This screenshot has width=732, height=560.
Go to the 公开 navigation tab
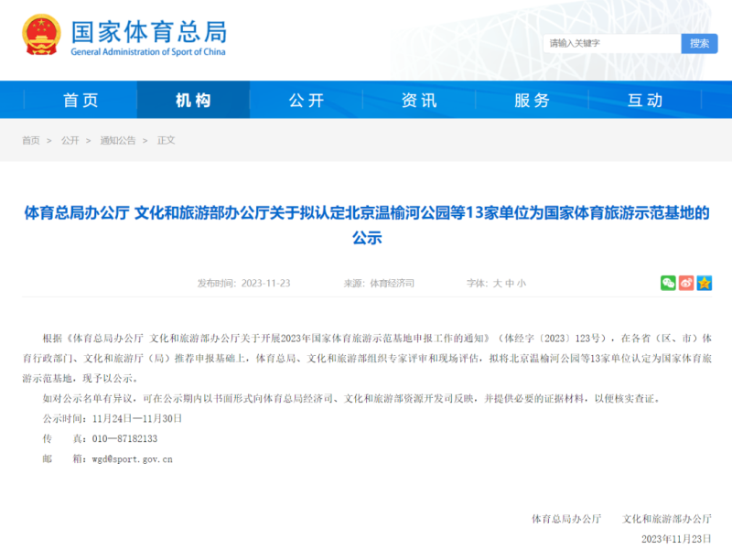tap(306, 101)
